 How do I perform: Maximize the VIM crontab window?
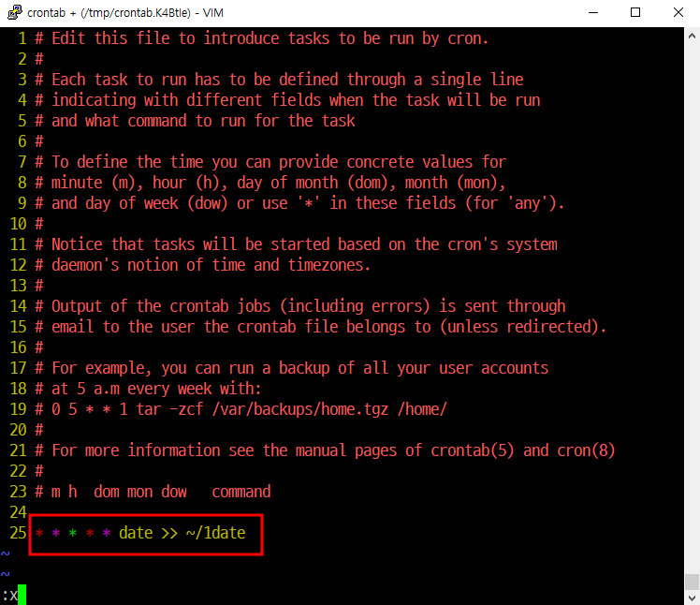[634, 12]
